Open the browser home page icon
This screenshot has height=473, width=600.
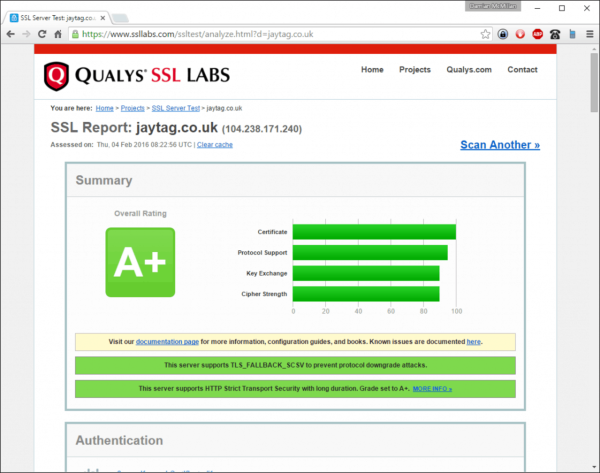pyautogui.click(x=58, y=34)
